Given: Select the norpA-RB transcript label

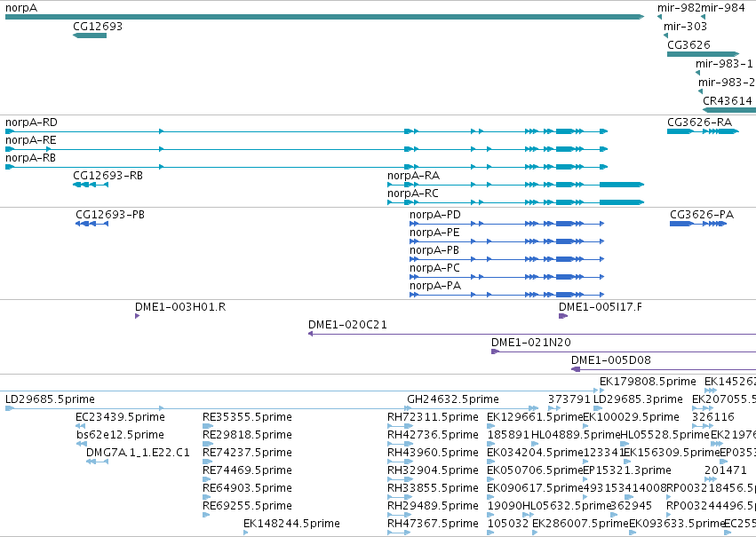Looking at the screenshot, I should [30, 158].
